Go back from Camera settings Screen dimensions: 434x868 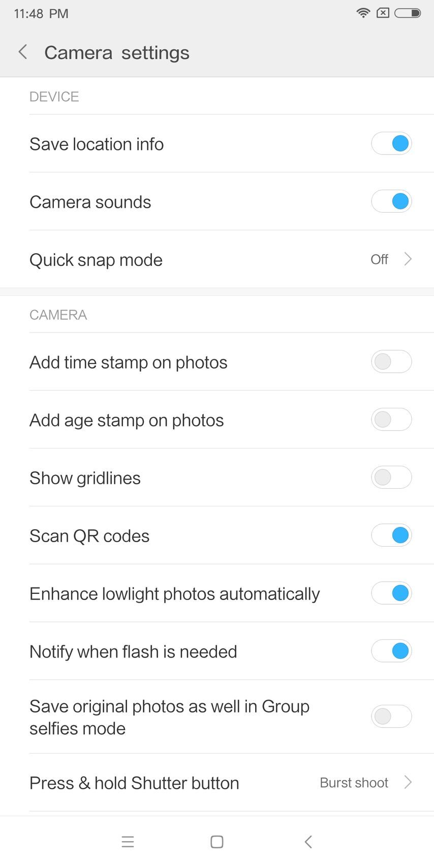pyautogui.click(x=23, y=52)
